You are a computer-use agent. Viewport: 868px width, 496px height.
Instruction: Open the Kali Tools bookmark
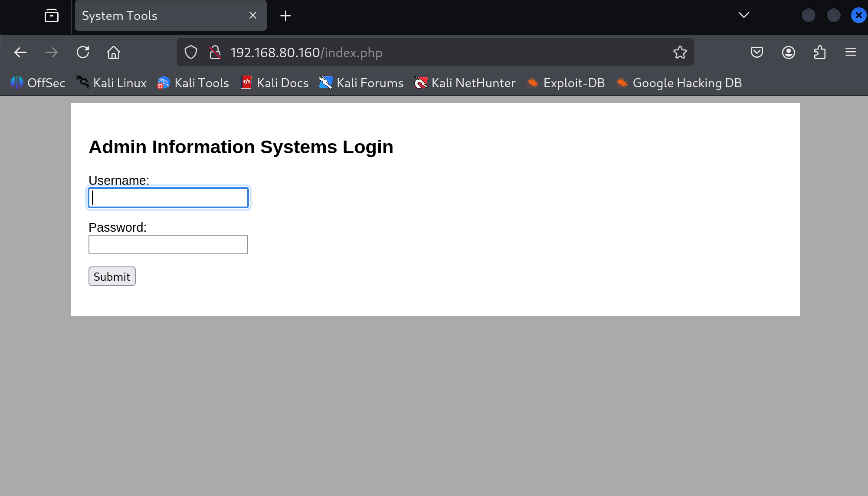[193, 83]
